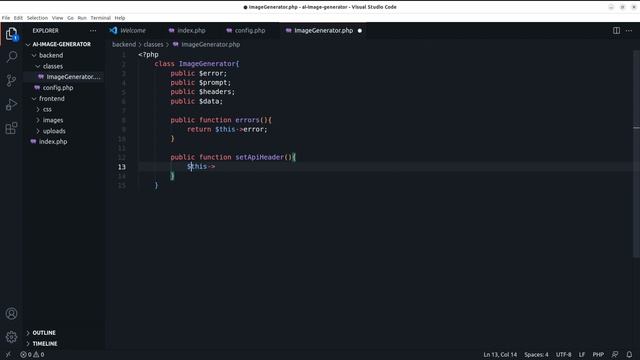Click Ln 13, Col 14 in status bar
This screenshot has height=360, width=640.
click(x=500, y=355)
